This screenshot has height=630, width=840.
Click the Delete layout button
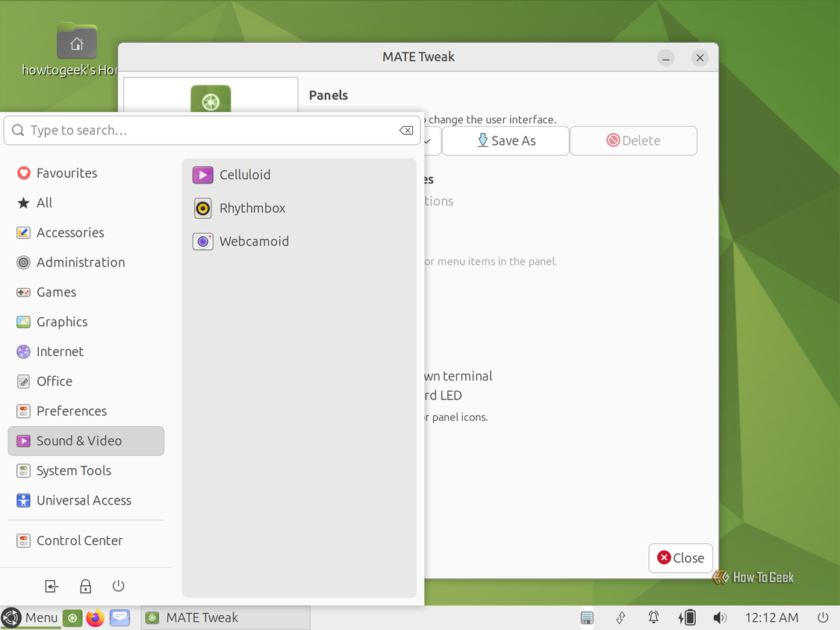633,141
